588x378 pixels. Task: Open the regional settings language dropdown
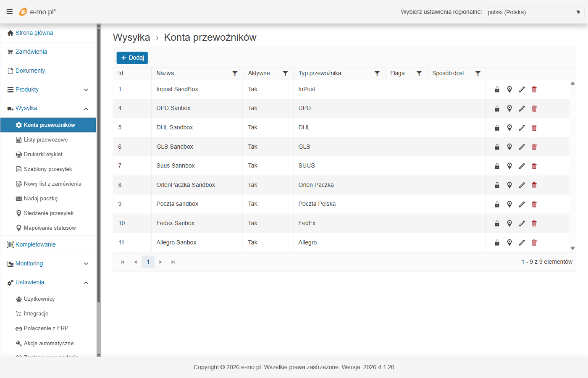tap(533, 12)
